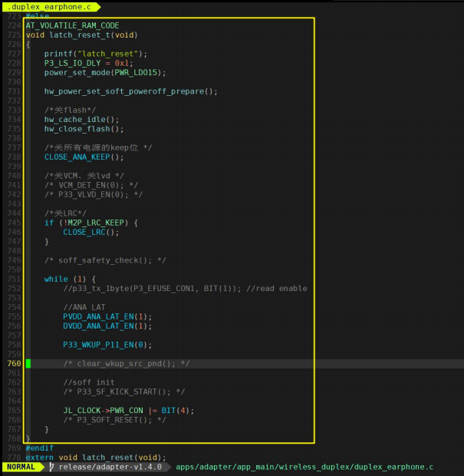
Task: Click JL_CLOCK on line 765
Action: click(82, 411)
